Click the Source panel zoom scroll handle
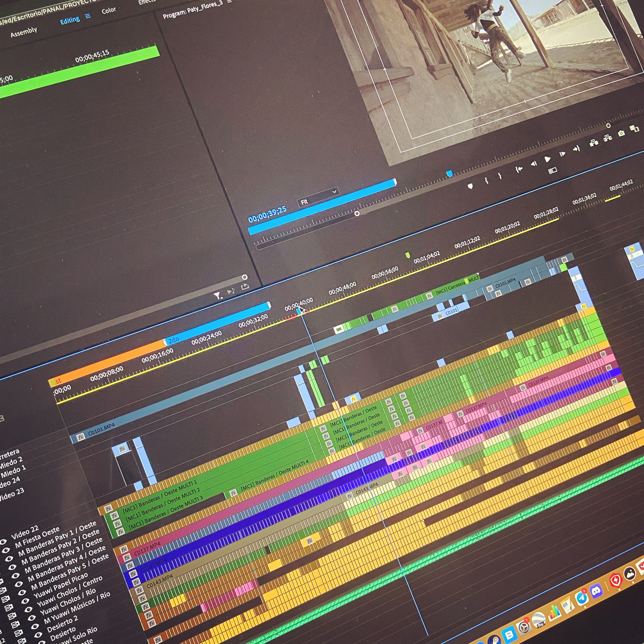This screenshot has width=644, height=644. (245, 277)
